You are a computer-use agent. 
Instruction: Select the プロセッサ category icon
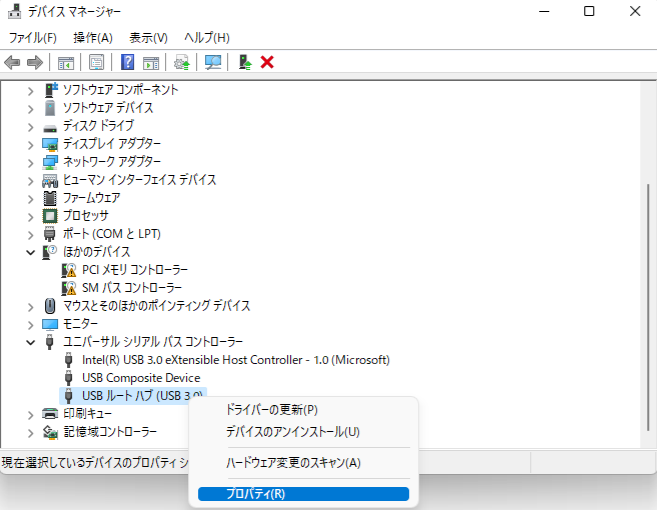[50, 216]
